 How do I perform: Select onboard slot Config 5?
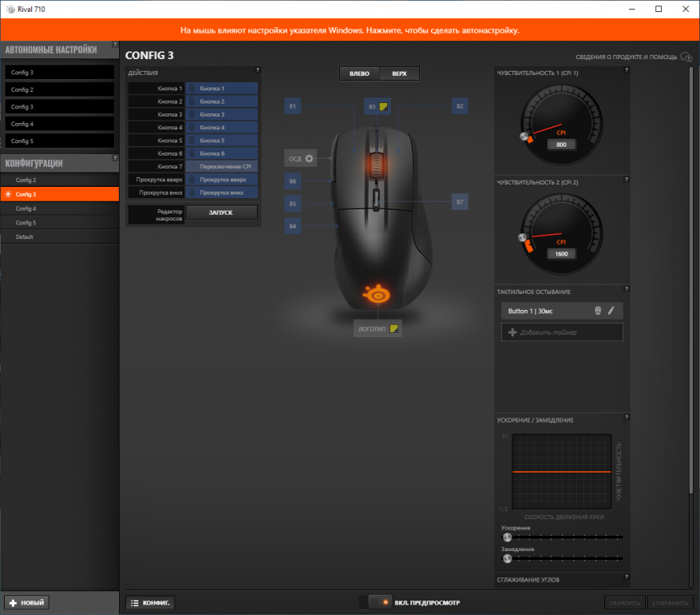[x=59, y=141]
